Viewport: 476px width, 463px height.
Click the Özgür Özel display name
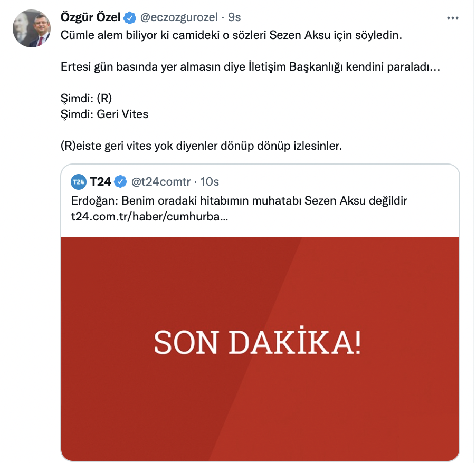pos(91,17)
